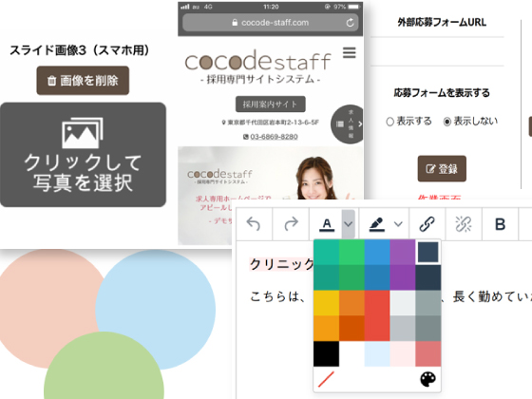Pick the salmon red swatch in bottom row
Viewport: 532px width, 399px height.
pos(427,353)
